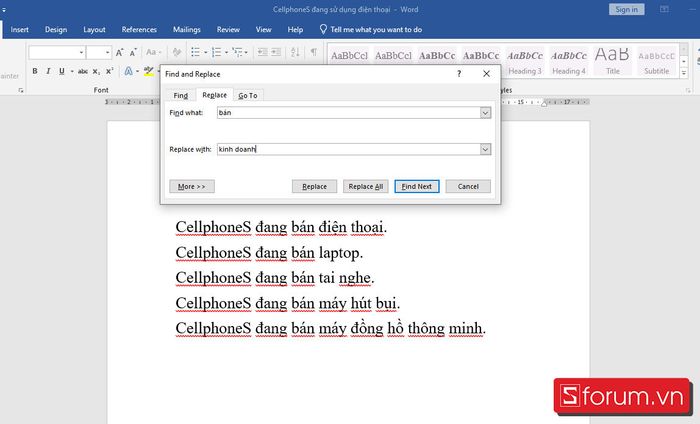700x424 pixels.
Task: Open the Help ribbon tab
Action: point(295,29)
